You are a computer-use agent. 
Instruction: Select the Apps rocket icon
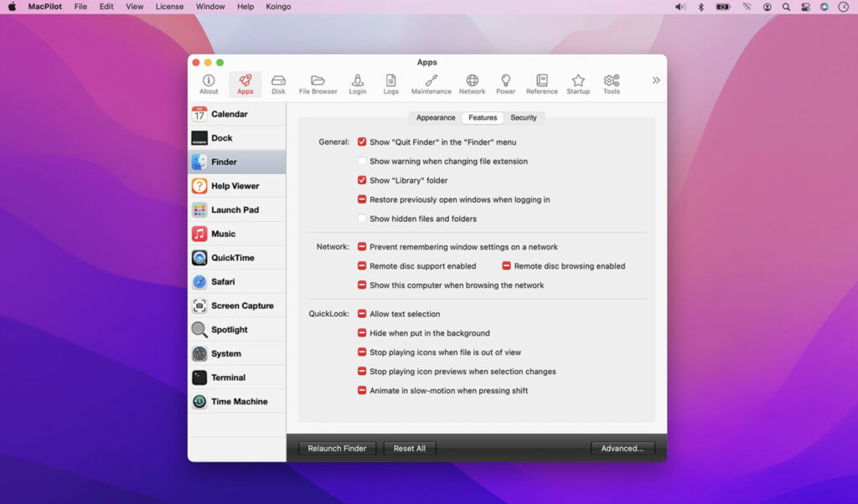[x=246, y=85]
